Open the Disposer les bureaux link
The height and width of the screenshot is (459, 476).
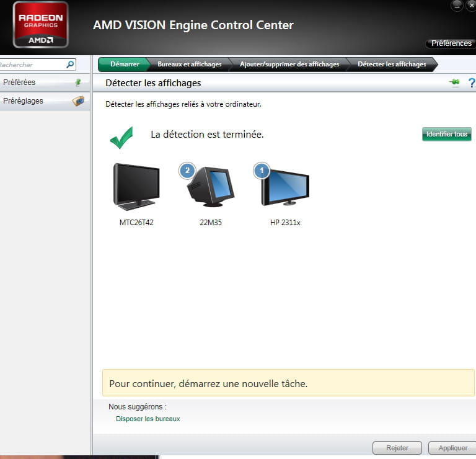[148, 419]
